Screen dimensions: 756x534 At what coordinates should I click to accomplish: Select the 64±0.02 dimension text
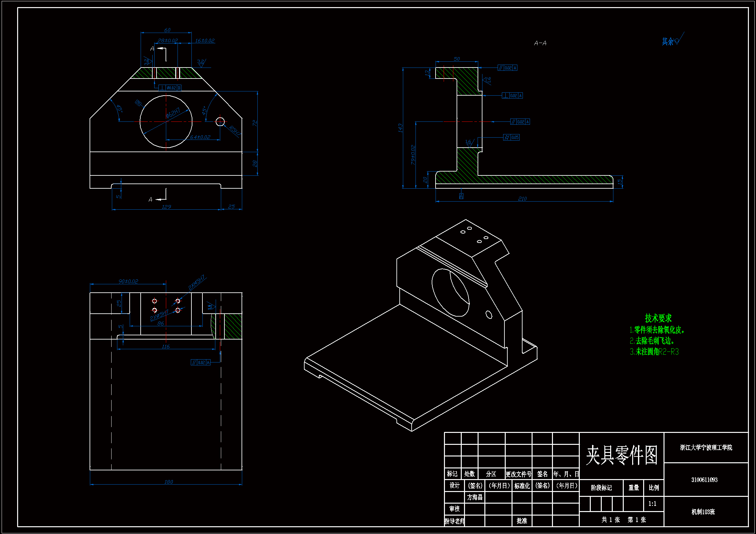point(200,137)
